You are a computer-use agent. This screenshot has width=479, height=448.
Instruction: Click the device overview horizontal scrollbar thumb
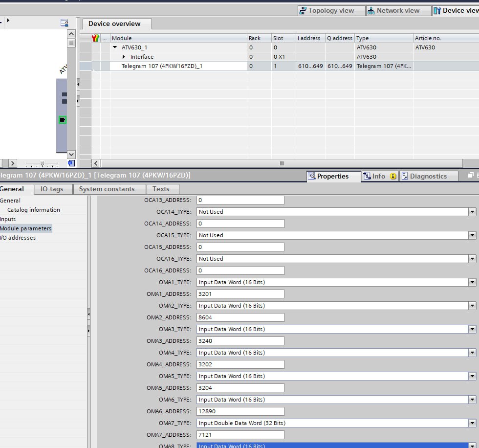pos(282,163)
